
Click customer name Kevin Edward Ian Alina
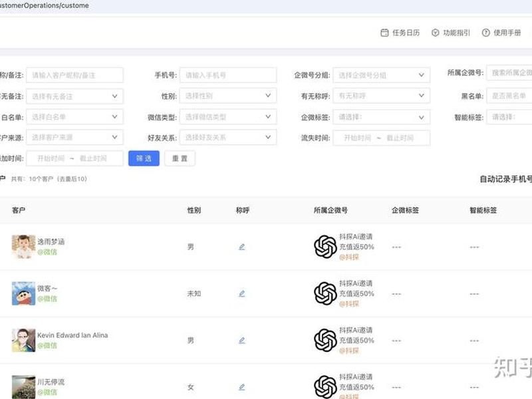click(x=72, y=335)
